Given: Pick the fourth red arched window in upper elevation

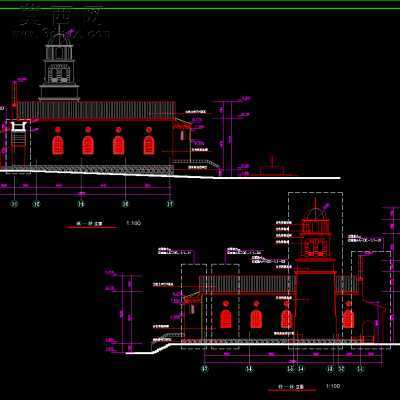Looking at the screenshot, I should coord(149,145).
